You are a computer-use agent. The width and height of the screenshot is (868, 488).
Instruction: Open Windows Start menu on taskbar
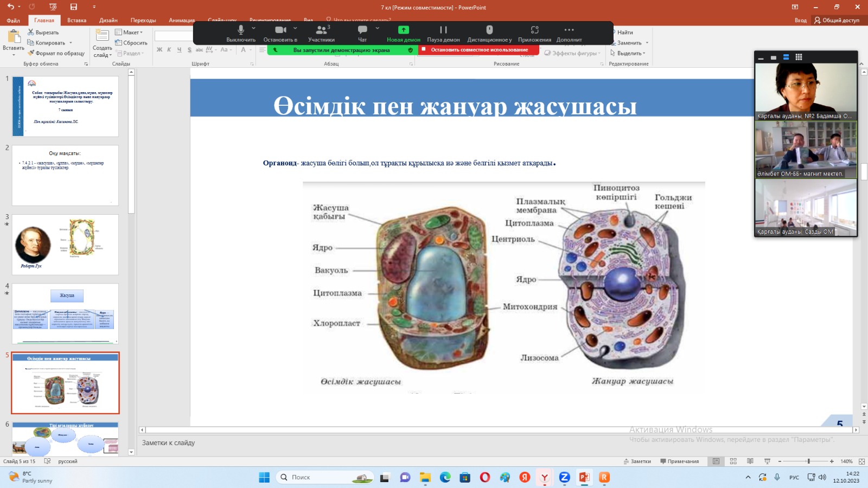(x=264, y=477)
